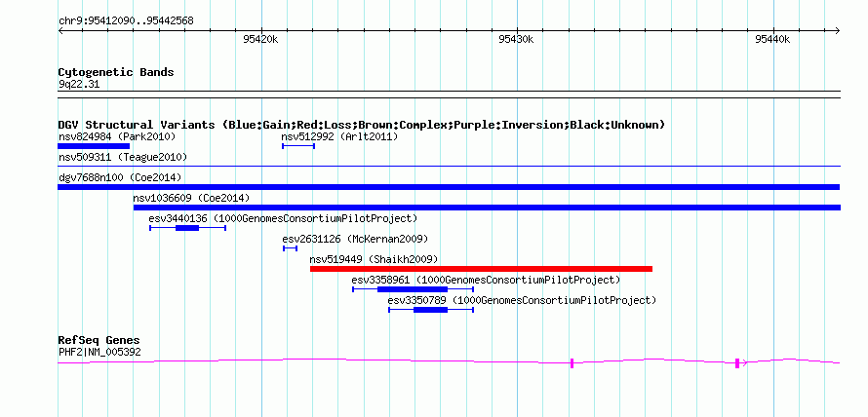The height and width of the screenshot is (417, 868).
Task: Select the nsv512992 variant glyph
Action: coord(298,146)
